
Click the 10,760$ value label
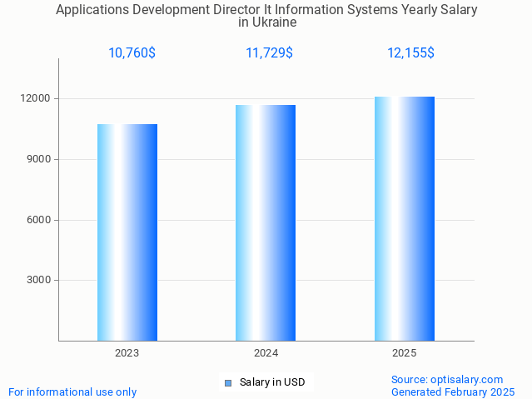[132, 53]
